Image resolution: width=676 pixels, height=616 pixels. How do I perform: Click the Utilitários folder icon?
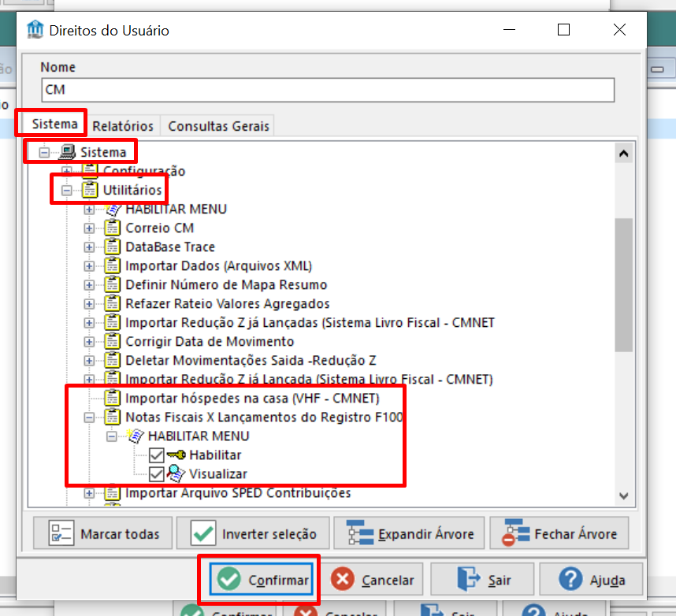90,190
